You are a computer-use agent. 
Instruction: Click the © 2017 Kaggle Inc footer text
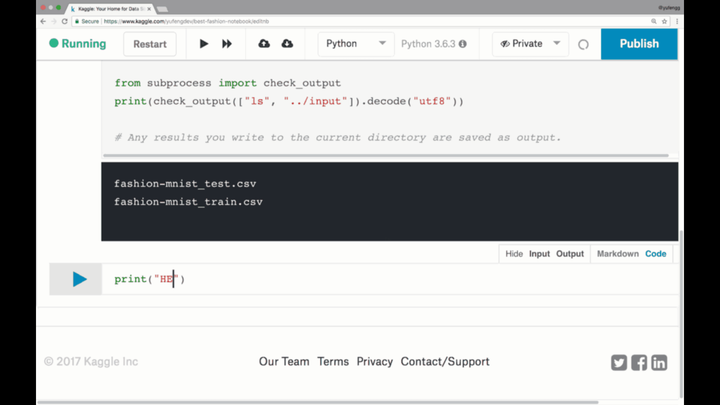(x=91, y=361)
